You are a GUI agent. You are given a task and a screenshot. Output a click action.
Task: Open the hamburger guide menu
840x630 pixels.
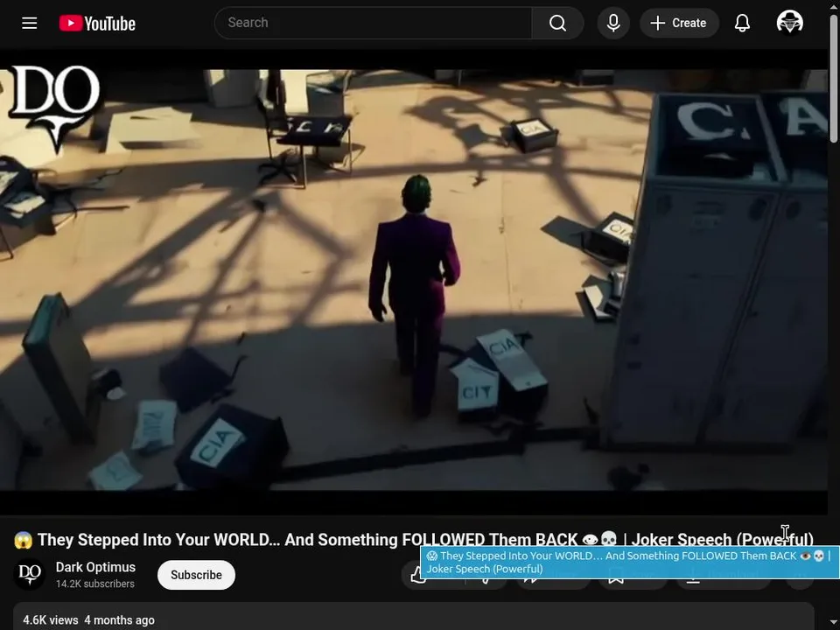pyautogui.click(x=30, y=23)
